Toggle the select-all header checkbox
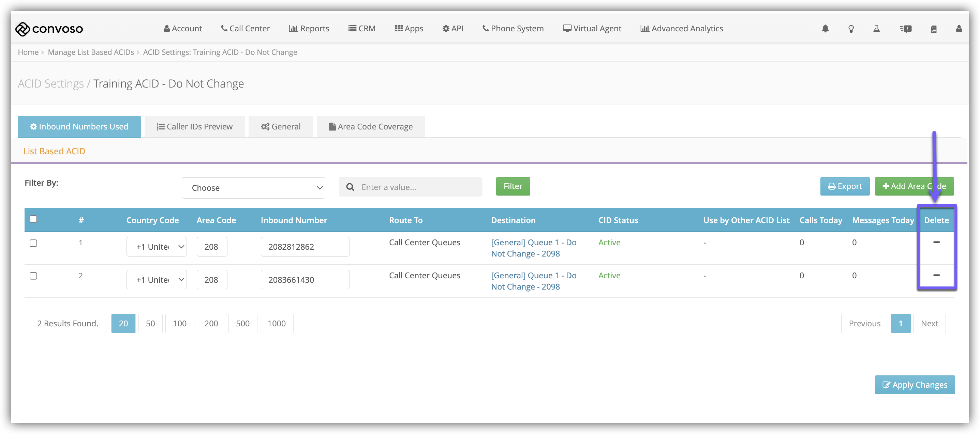Screen dimensions: 980x434 [33, 219]
